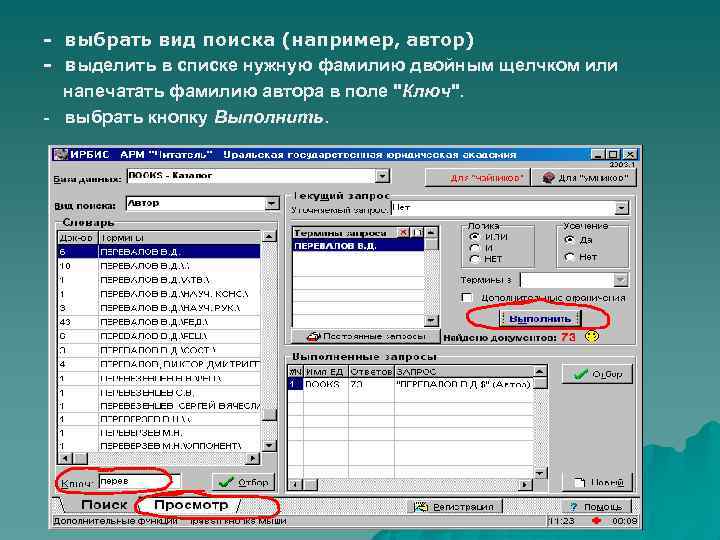Select dictionary row with 43 documents
Image resolution: width=720 pixels, height=540 pixels.
(159, 322)
